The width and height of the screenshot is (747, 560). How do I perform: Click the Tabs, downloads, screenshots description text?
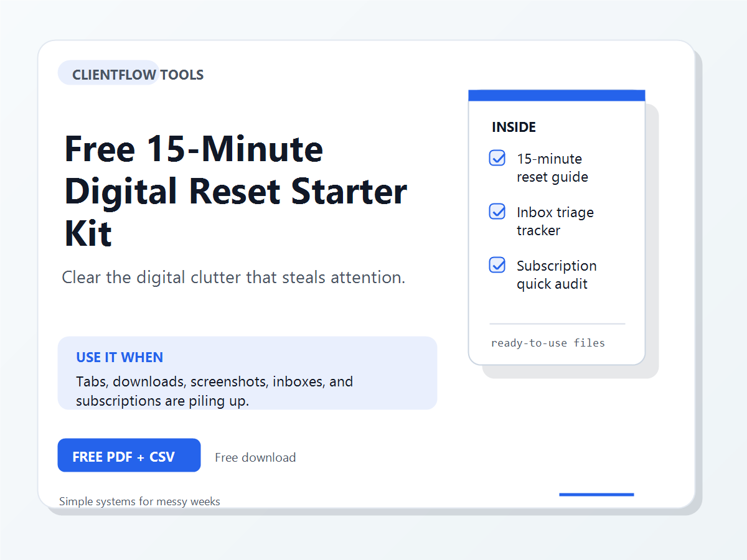click(215, 391)
